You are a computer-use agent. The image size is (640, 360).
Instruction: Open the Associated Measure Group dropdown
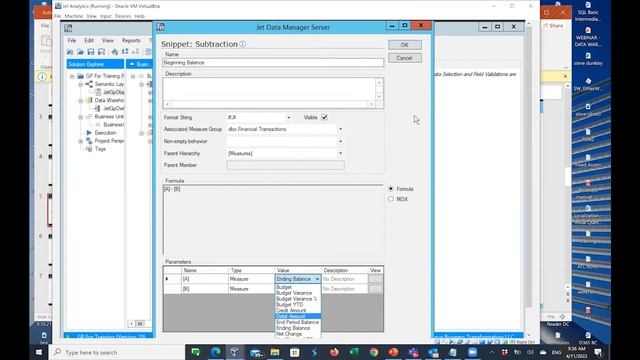point(340,129)
